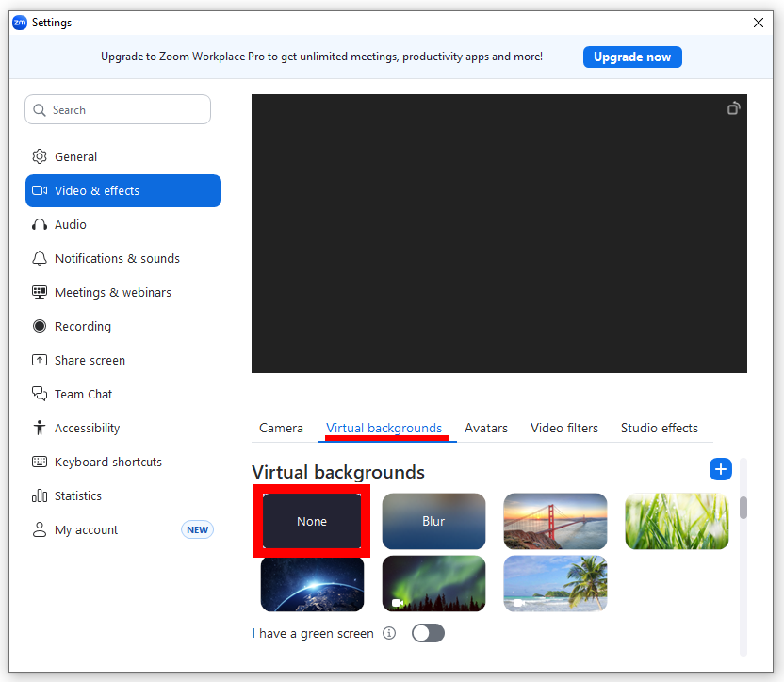Open the Studio effects tab

[x=659, y=428]
